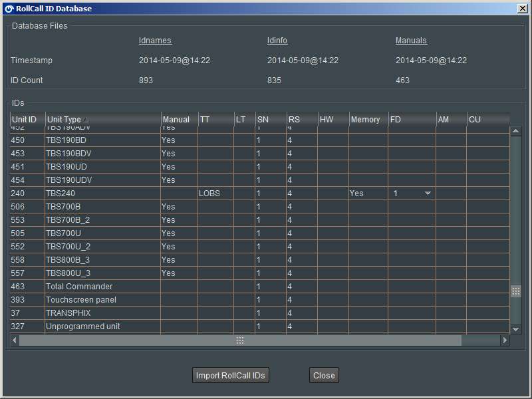The width and height of the screenshot is (532, 399).
Task: Click the SN column header
Action: coord(271,120)
